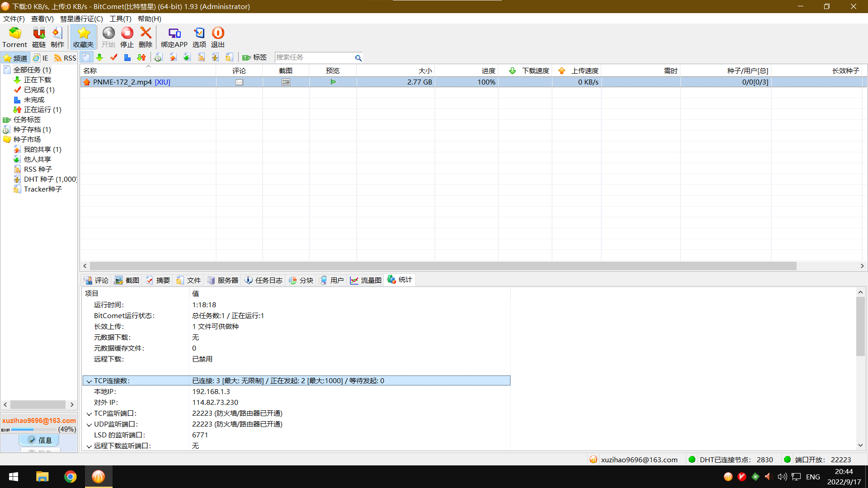The image size is (868, 488).
Task: Select 已完成 (1) in sidebar tree
Action: click(39, 90)
